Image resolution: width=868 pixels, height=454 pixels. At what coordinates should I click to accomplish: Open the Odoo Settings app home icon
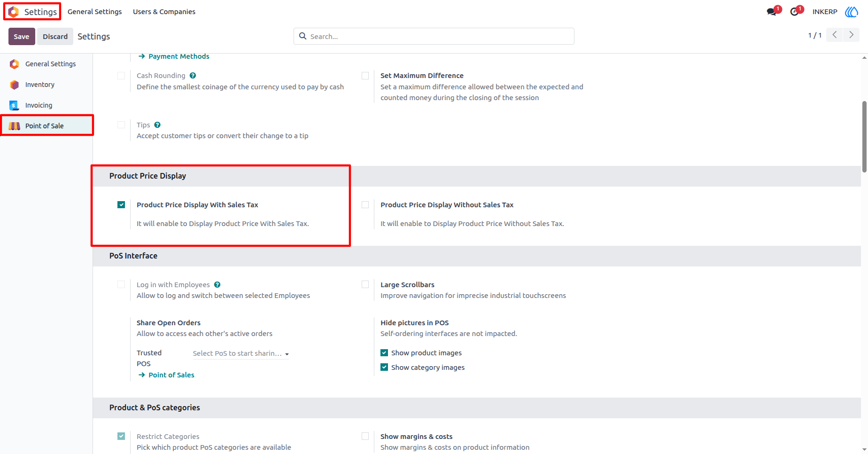[14, 12]
